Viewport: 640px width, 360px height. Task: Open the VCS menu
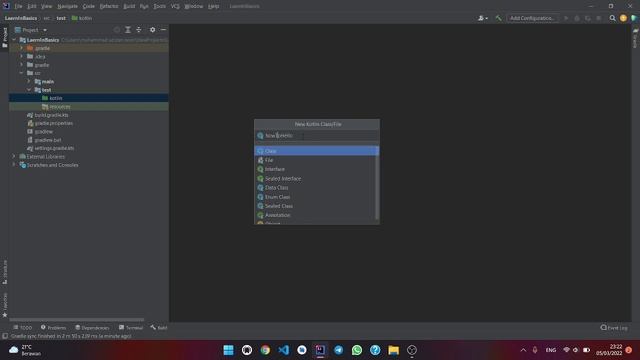[x=175, y=6]
